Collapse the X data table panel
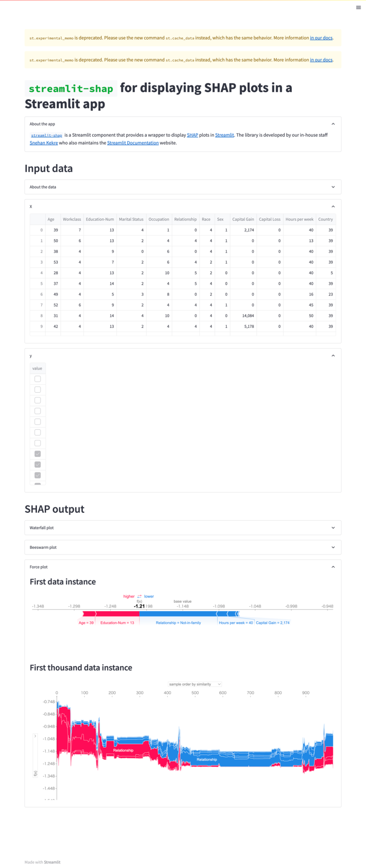Viewport: 366px width, 868px height. coord(333,206)
